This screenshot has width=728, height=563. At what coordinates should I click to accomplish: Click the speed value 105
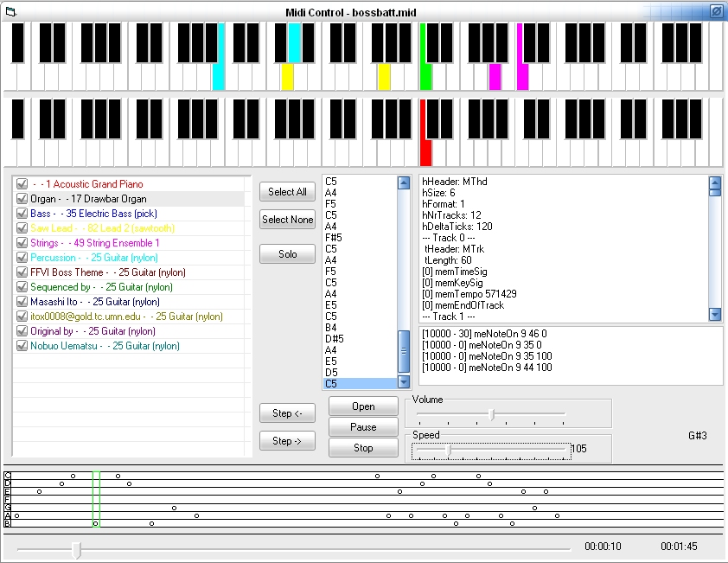click(x=579, y=449)
